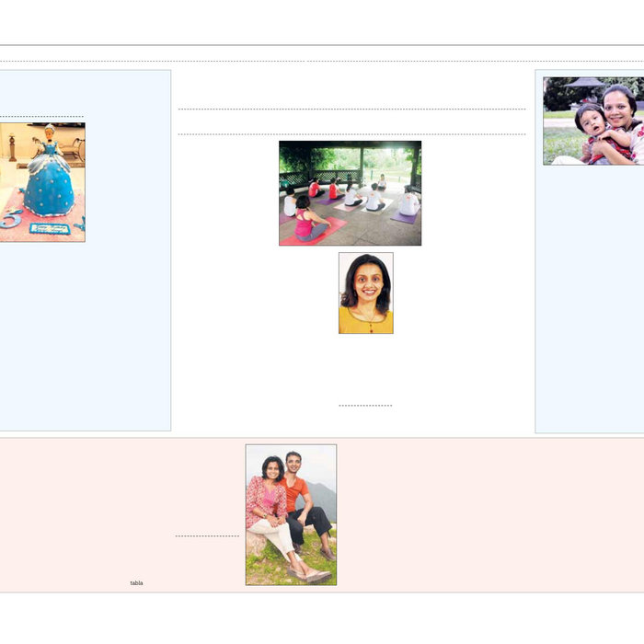
Task: Select the yoga class group photo
Action: [x=350, y=192]
